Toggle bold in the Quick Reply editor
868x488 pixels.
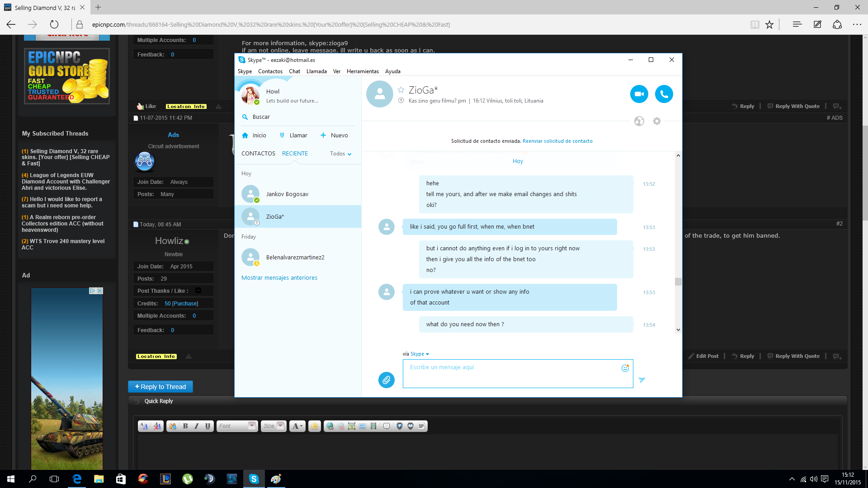pos(185,426)
